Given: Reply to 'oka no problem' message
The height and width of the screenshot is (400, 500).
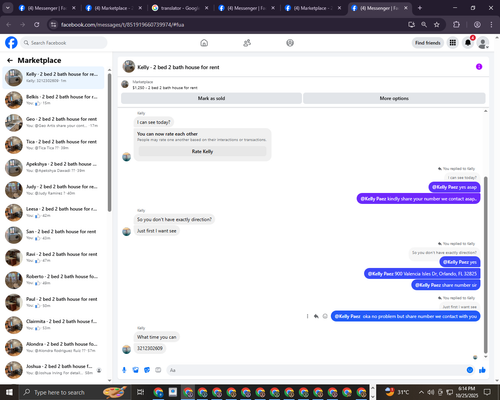Looking at the screenshot, I should [x=316, y=316].
